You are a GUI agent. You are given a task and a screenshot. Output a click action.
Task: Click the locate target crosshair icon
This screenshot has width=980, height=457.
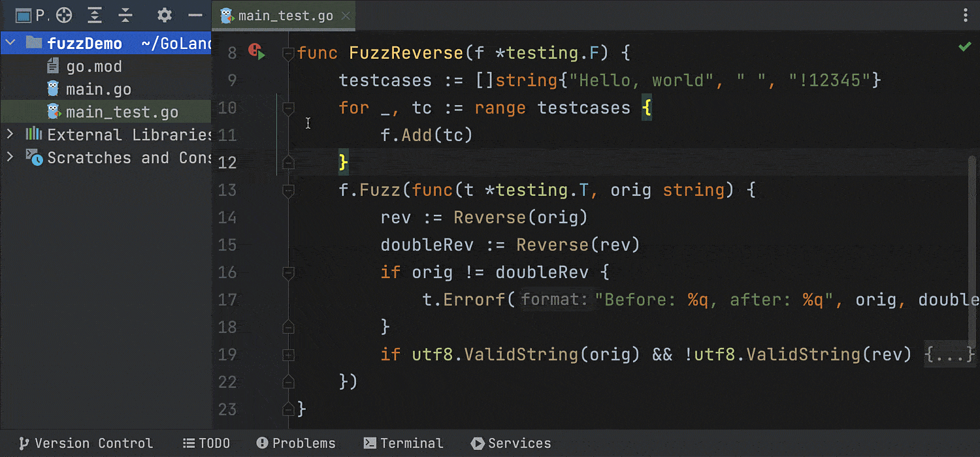tap(63, 15)
